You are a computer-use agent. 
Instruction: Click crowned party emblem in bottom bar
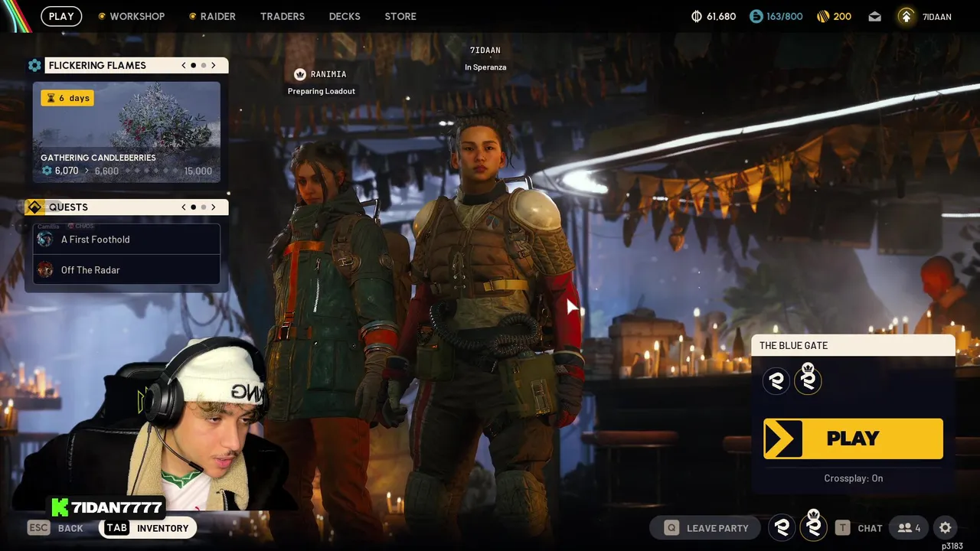pyautogui.click(x=813, y=526)
